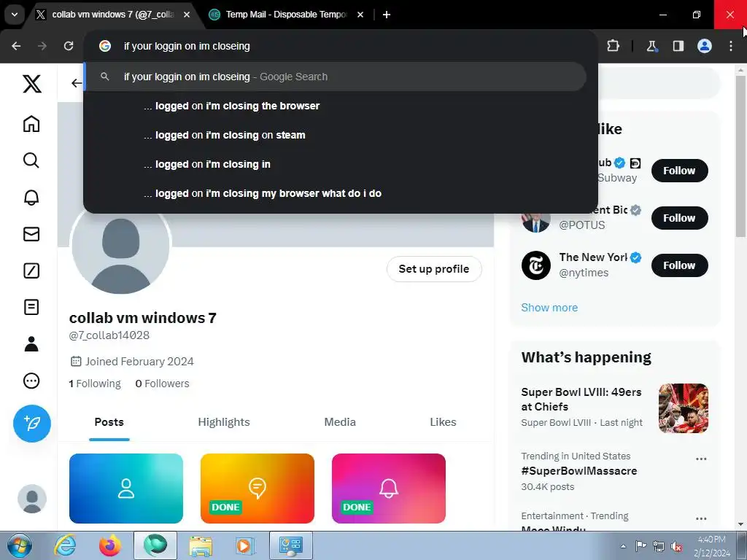This screenshot has width=747, height=560.
Task: Open Windows Explorer folder in taskbar
Action: coord(201,545)
